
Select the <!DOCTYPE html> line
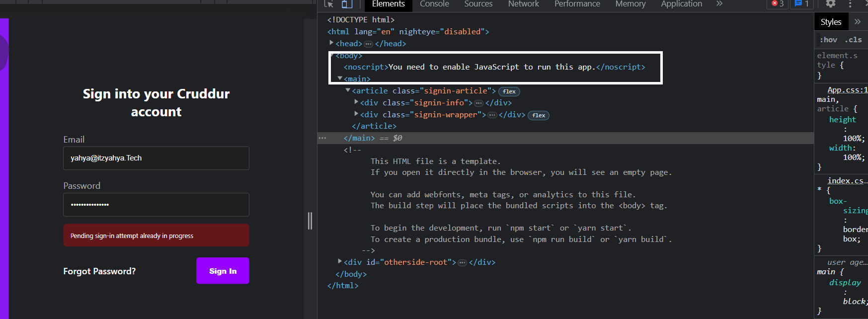[361, 20]
